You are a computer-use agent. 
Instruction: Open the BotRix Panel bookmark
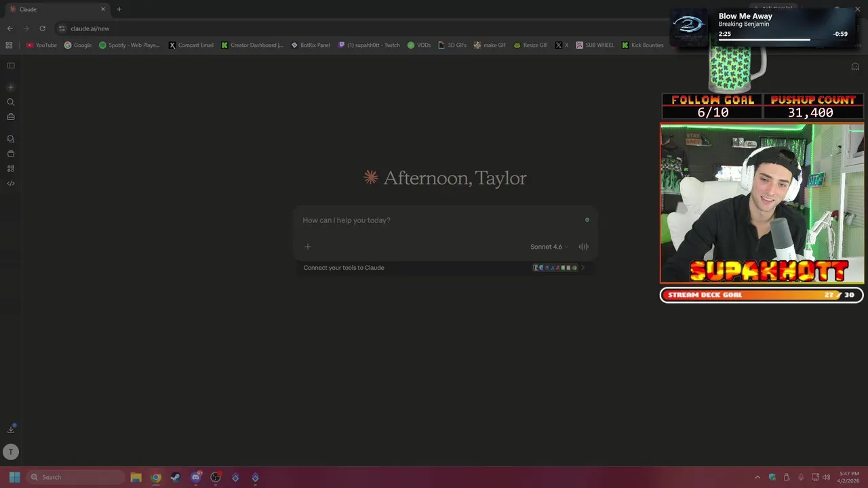(311, 45)
